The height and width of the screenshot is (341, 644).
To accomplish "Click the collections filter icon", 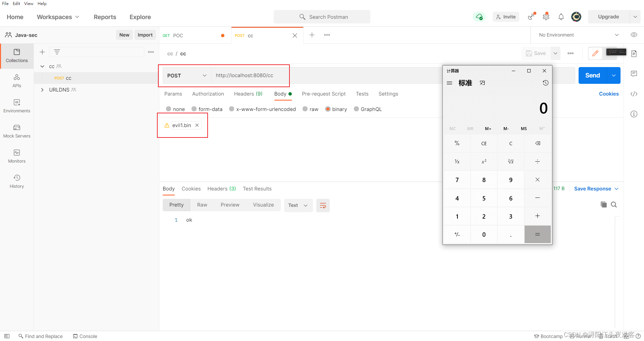I will point(57,52).
